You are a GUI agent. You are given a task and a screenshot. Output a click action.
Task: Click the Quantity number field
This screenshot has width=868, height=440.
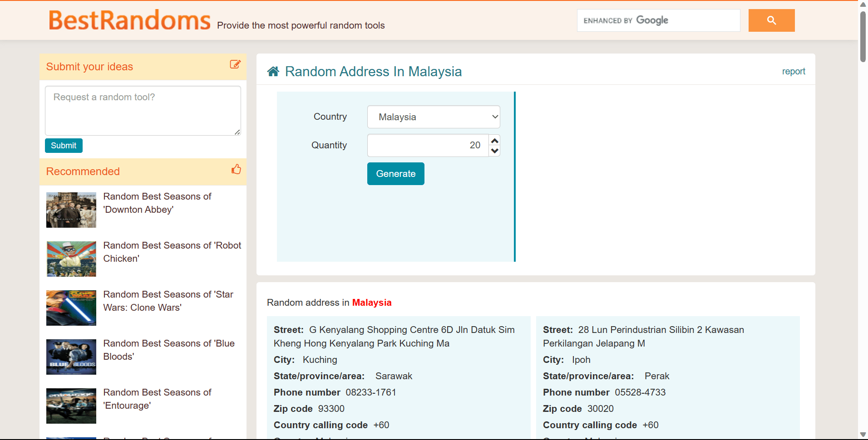(428, 145)
